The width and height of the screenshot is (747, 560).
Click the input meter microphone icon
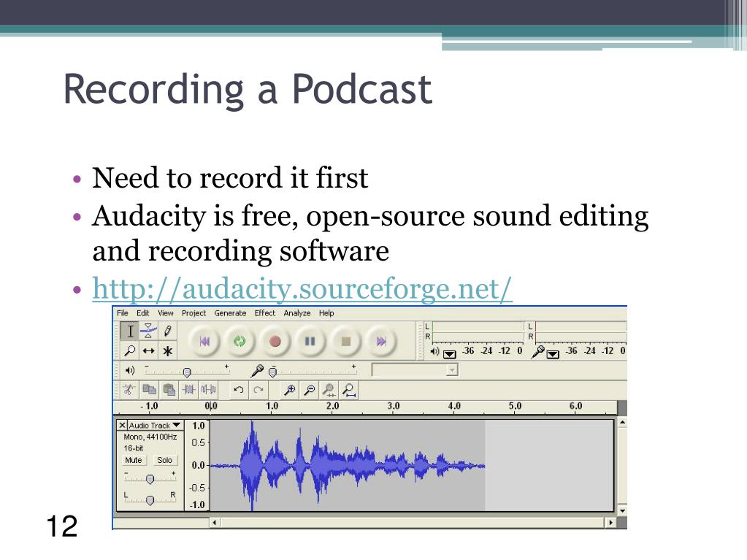click(538, 351)
